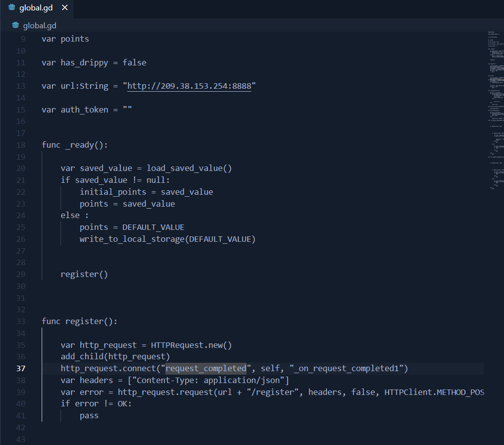Click "if error != OK:" line
The image size is (504, 445).
(x=96, y=404)
